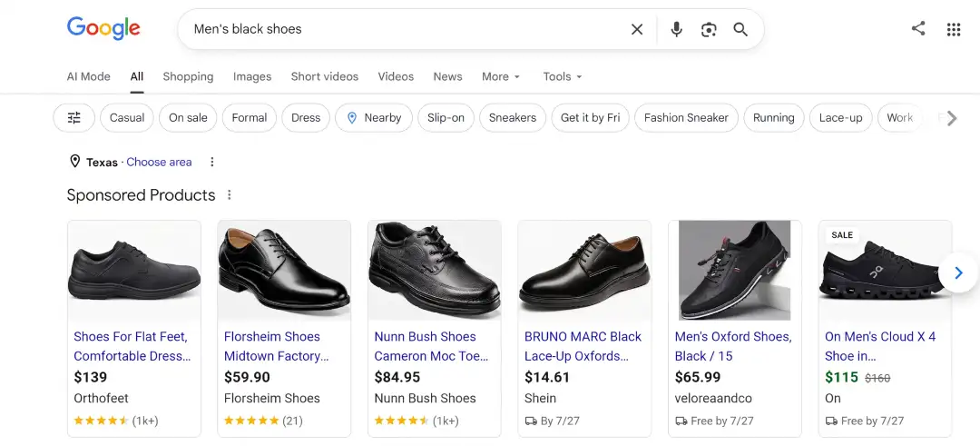Apply the Running filter chip
980x446 pixels.
(x=774, y=117)
